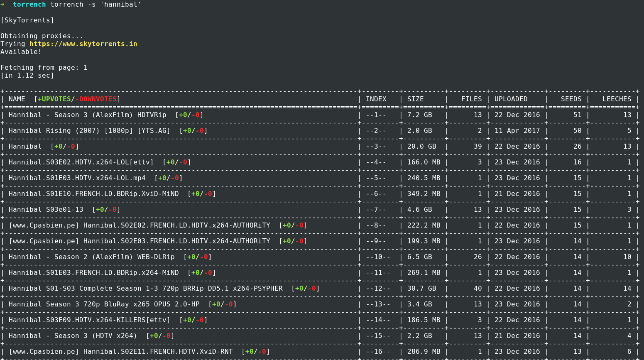The width and height of the screenshot is (644, 360).
Task: Click the command text torrench -s 'hannibal'
Action: click(x=96, y=4)
